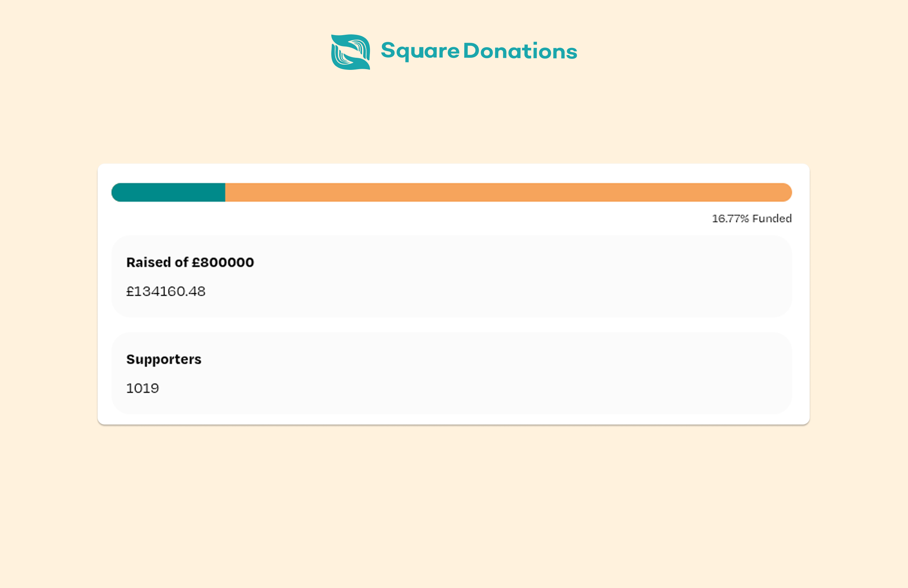908x588 pixels.
Task: Toggle the funded portion of the progress bar
Action: pyautogui.click(x=168, y=193)
